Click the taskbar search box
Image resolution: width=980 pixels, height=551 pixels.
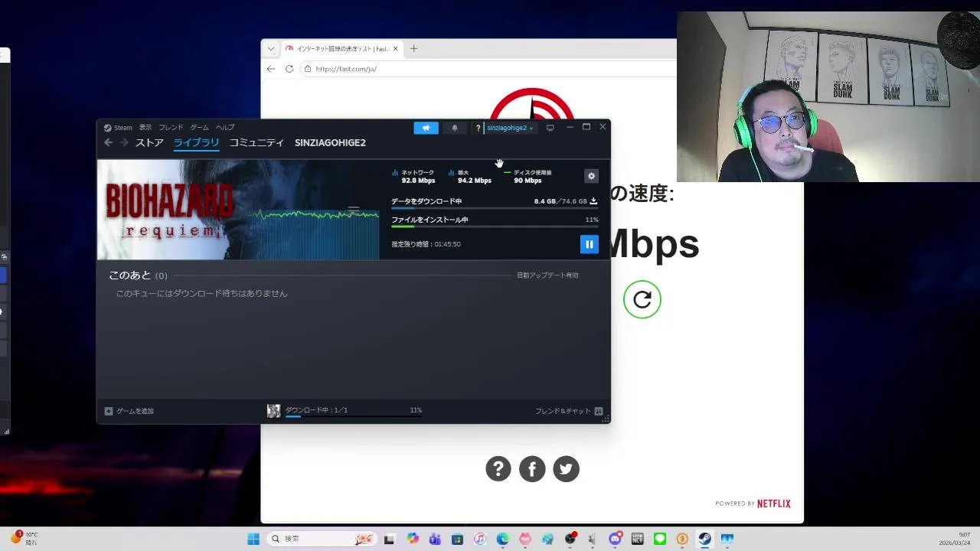click(322, 539)
